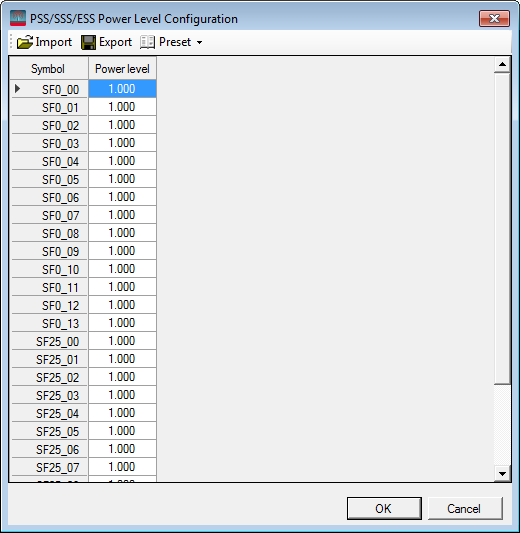Click the Cancel button

465,509
